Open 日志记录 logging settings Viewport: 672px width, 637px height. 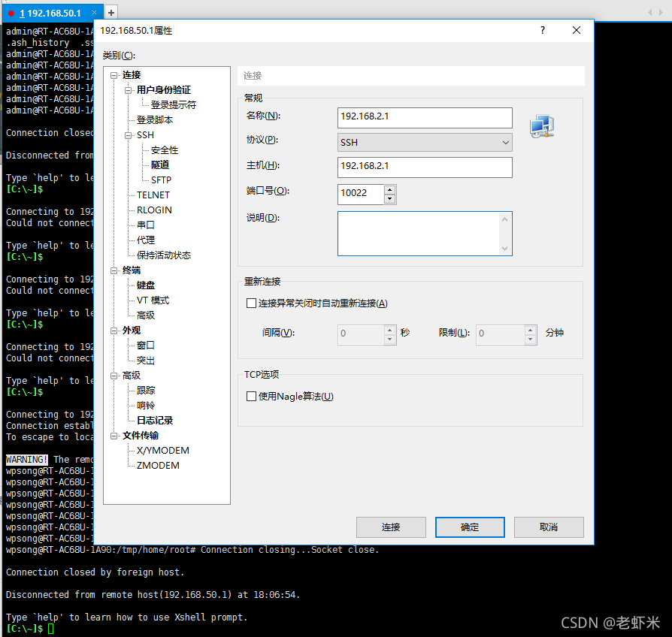(x=155, y=420)
